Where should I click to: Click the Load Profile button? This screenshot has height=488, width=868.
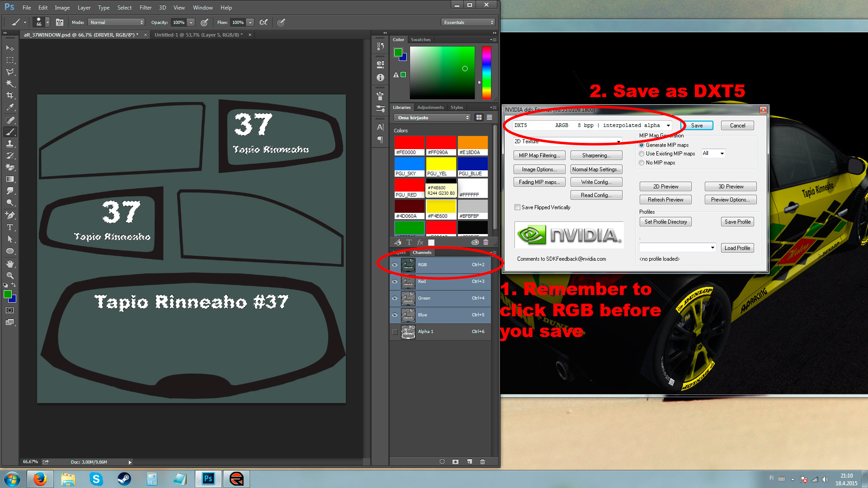[737, 248]
